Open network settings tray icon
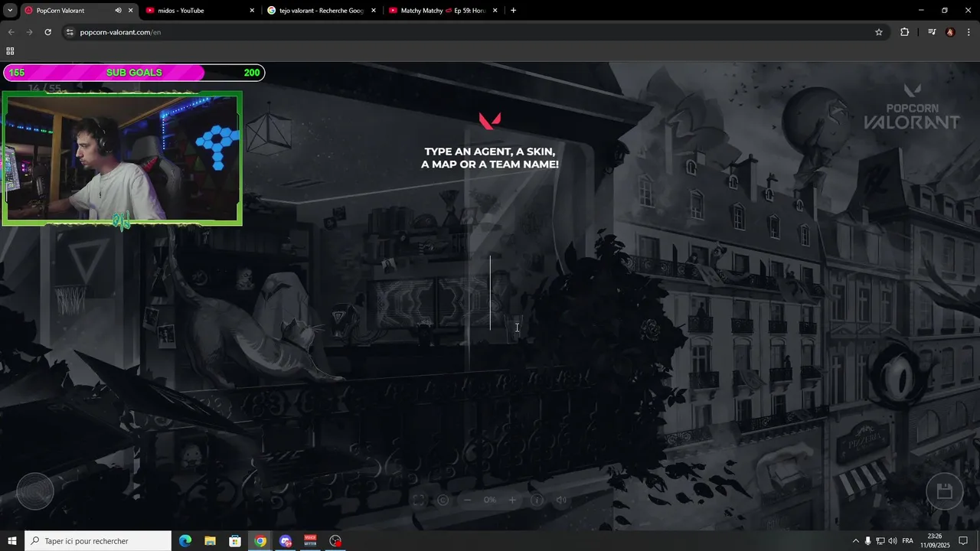 tap(880, 541)
